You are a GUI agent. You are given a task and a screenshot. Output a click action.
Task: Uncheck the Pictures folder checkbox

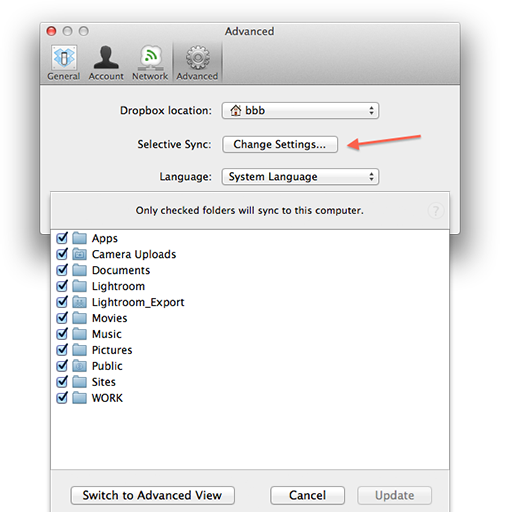pyautogui.click(x=62, y=350)
